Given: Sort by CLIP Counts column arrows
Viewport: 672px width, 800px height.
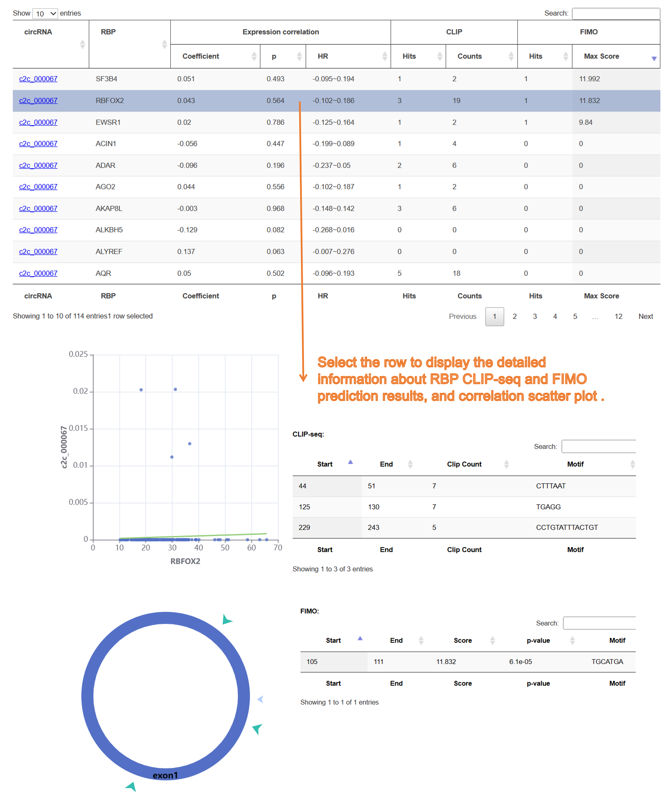Looking at the screenshot, I should pyautogui.click(x=511, y=56).
